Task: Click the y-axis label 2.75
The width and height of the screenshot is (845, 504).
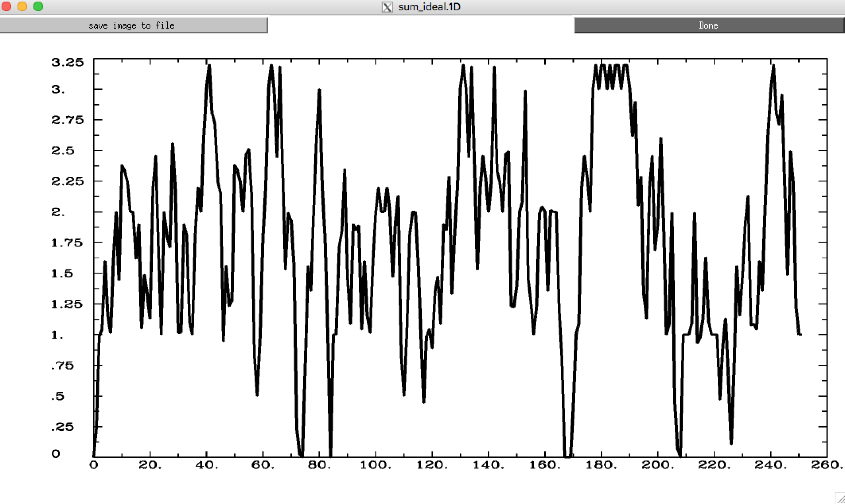Action: pos(68,120)
